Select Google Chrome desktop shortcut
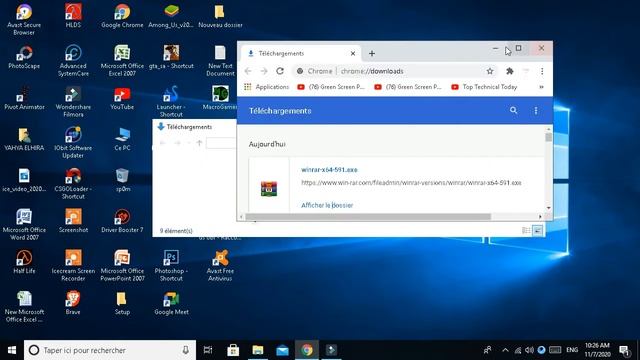The height and width of the screenshot is (360, 640). [122, 16]
